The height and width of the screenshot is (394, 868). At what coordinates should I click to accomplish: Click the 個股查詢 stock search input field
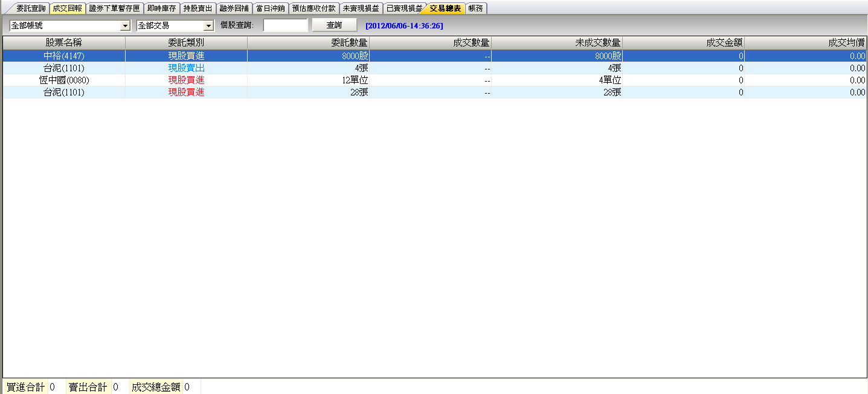click(285, 25)
